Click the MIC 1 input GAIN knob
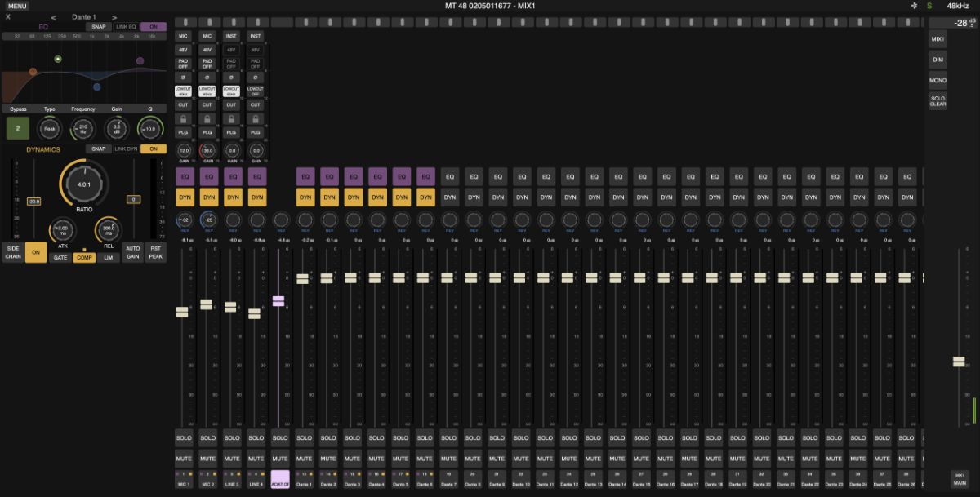The height and width of the screenshot is (497, 980). pos(184,151)
